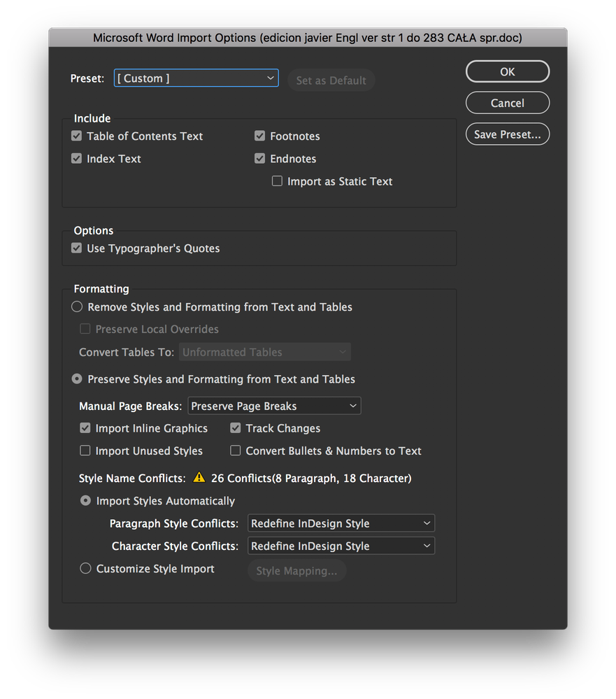
Task: Click Cancel to dismiss dialog
Action: (508, 103)
